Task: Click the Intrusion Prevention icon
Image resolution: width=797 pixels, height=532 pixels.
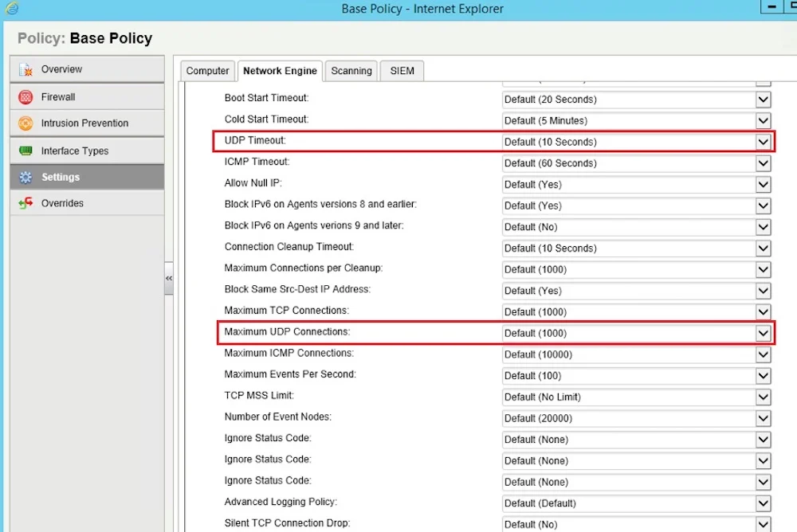Action: tap(26, 123)
